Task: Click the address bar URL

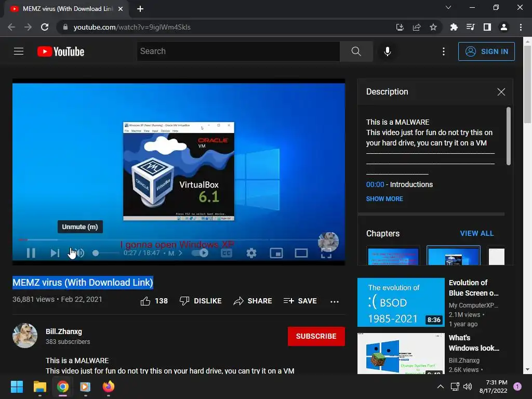Action: coord(132,27)
